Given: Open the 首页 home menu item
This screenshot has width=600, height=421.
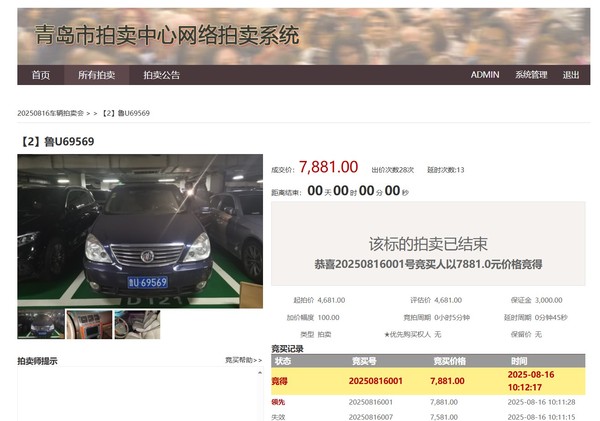Looking at the screenshot, I should pos(40,75).
